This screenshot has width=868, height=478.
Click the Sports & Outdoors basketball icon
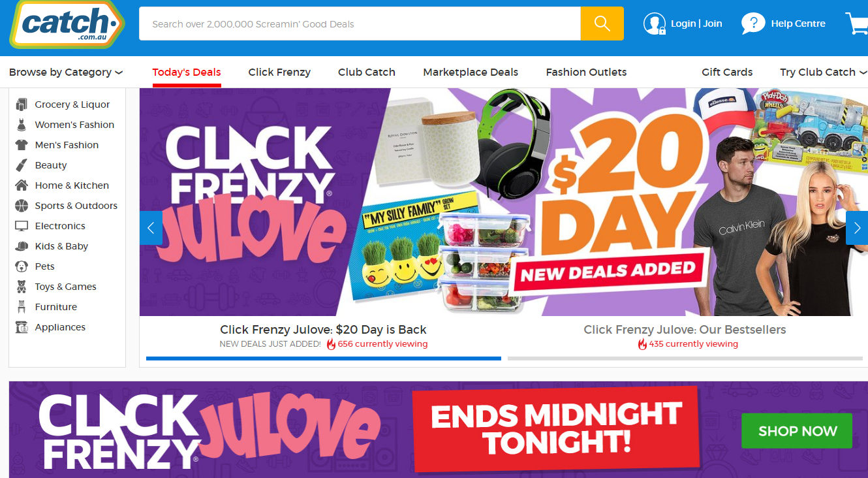pyautogui.click(x=22, y=206)
